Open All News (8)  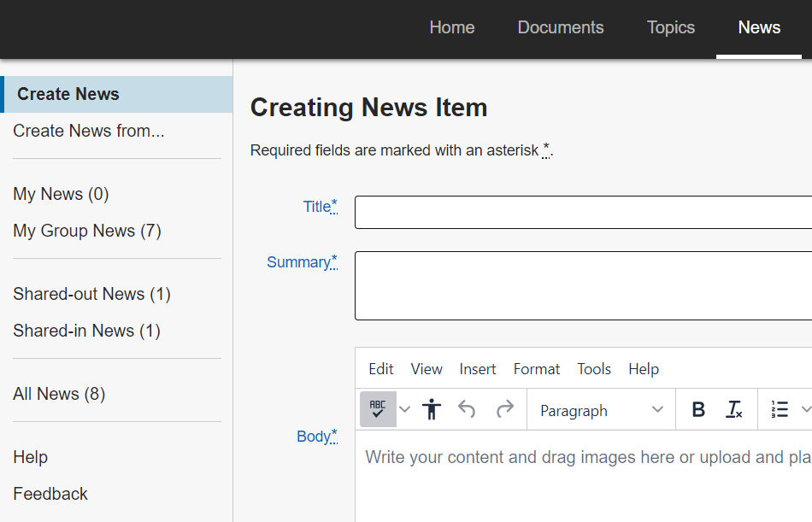(59, 394)
